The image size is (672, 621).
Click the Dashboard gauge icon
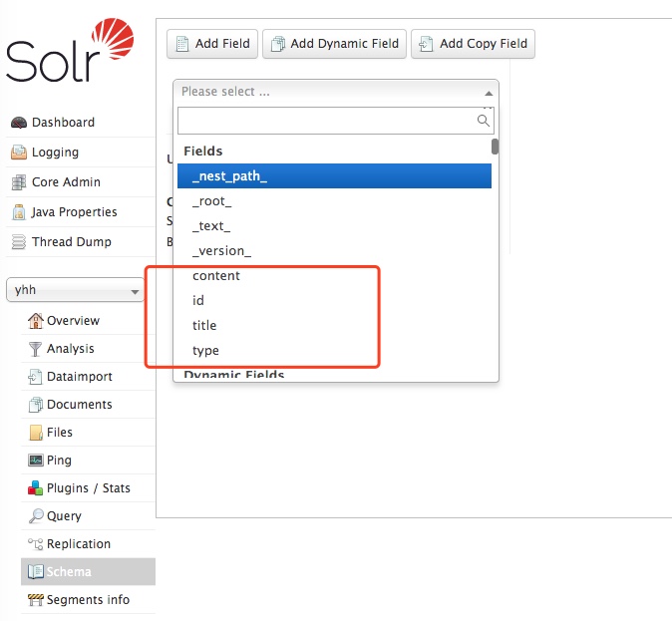click(19, 123)
